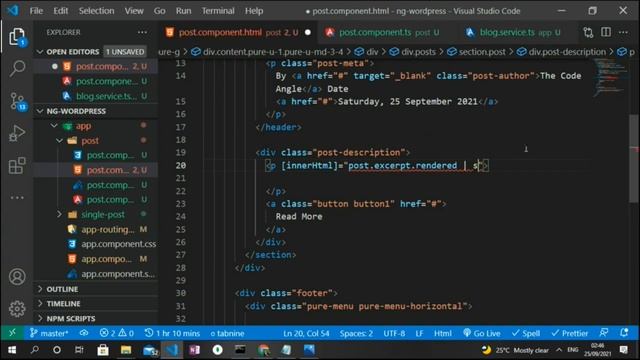Open the Explorer view in activity bar

pos(17,37)
